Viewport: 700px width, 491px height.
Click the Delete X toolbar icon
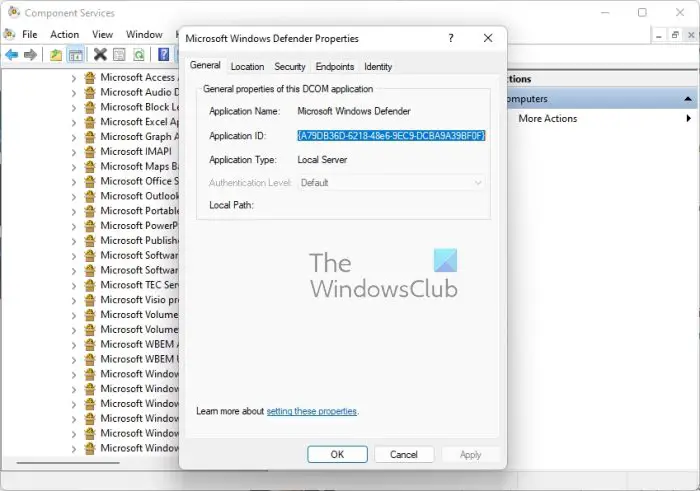tap(100, 54)
